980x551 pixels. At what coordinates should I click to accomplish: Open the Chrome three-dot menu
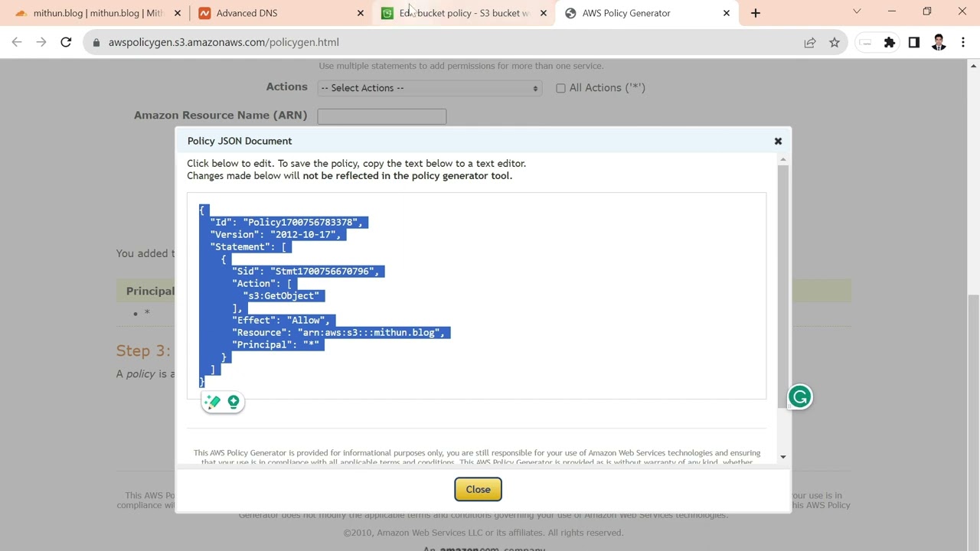click(963, 43)
